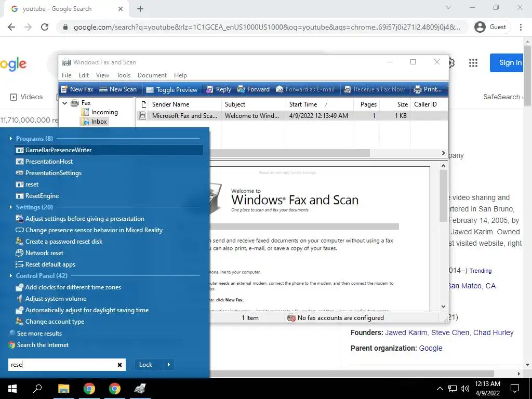This screenshot has height=399, width=532.
Task: Click taskbar search magnifier icon
Action: click(x=37, y=389)
